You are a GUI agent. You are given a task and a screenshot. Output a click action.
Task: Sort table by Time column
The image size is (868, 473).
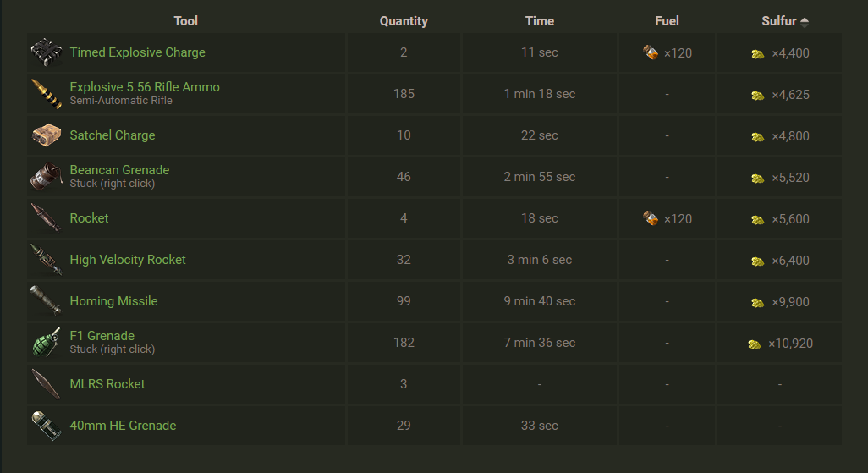[x=539, y=21]
